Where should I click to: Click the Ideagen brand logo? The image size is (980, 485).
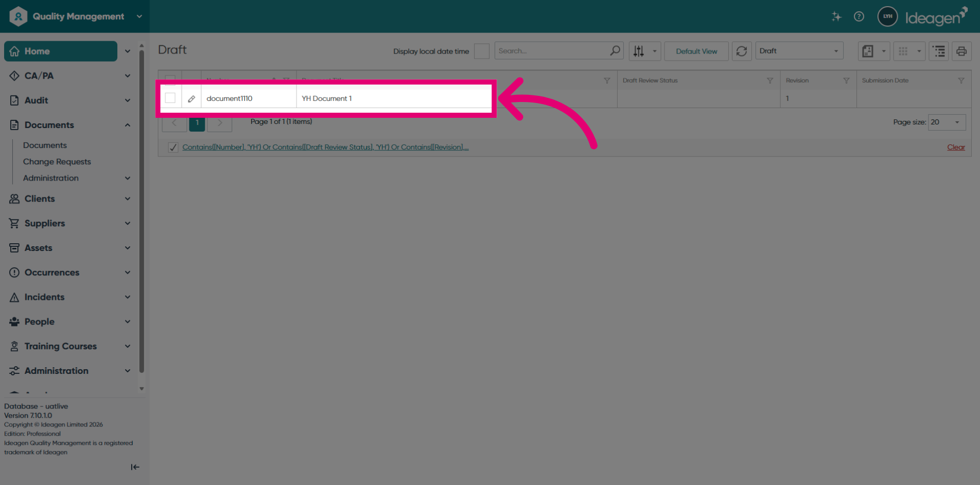click(x=937, y=17)
